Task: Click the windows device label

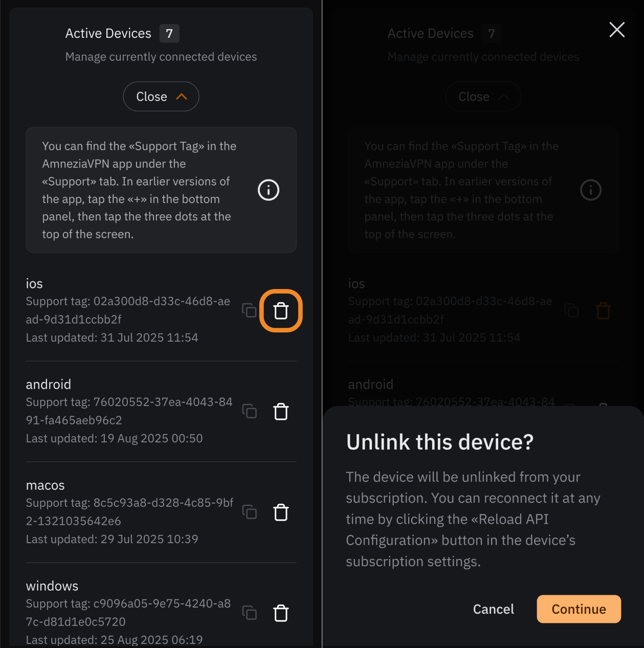Action: (x=52, y=586)
